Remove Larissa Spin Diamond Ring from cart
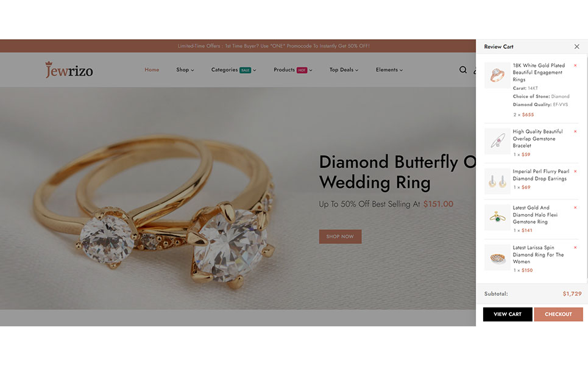588x366 pixels. click(x=575, y=248)
